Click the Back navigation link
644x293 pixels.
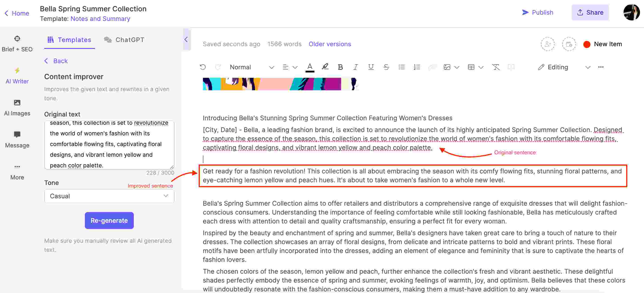tap(60, 61)
